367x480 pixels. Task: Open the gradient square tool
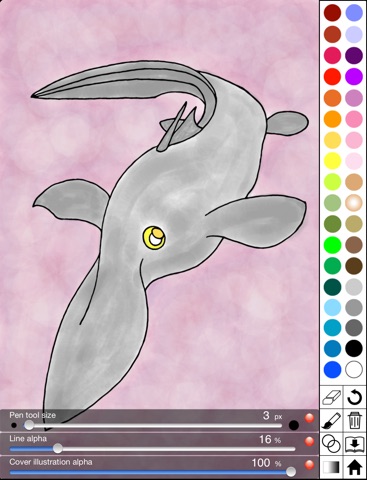click(x=331, y=467)
